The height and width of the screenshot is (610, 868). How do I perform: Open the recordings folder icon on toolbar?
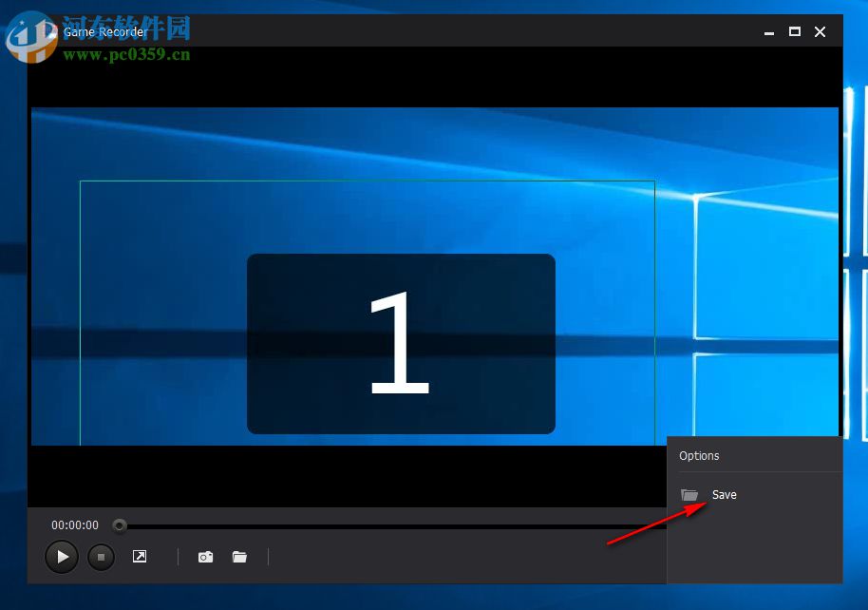(x=239, y=557)
